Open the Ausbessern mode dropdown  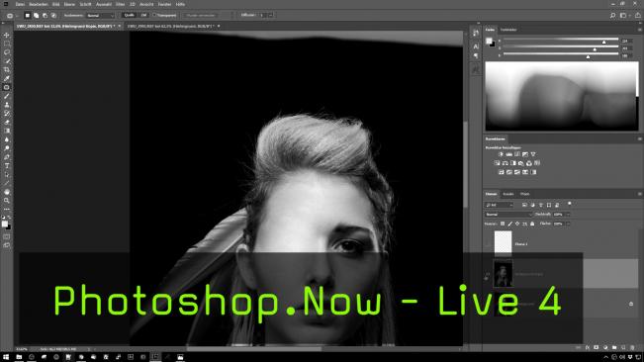pos(100,15)
